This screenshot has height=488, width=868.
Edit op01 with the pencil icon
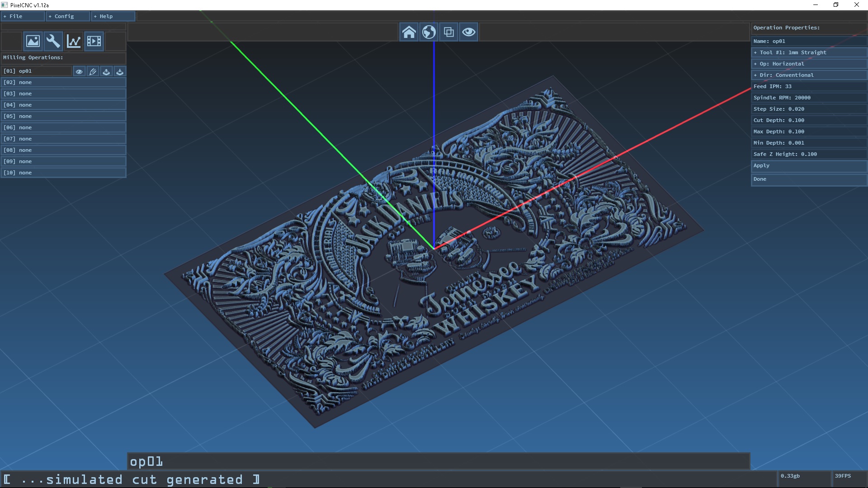click(x=93, y=71)
